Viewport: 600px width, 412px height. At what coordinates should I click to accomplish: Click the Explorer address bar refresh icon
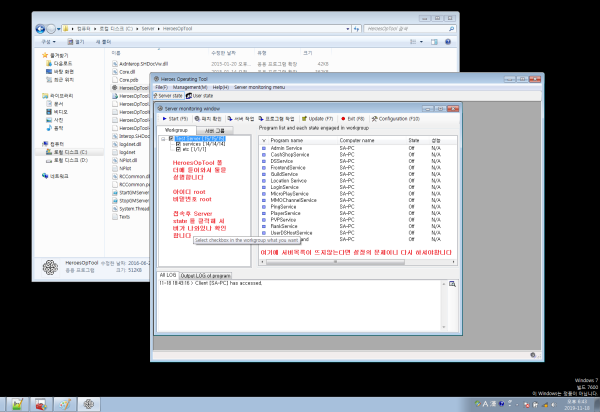(x=357, y=29)
